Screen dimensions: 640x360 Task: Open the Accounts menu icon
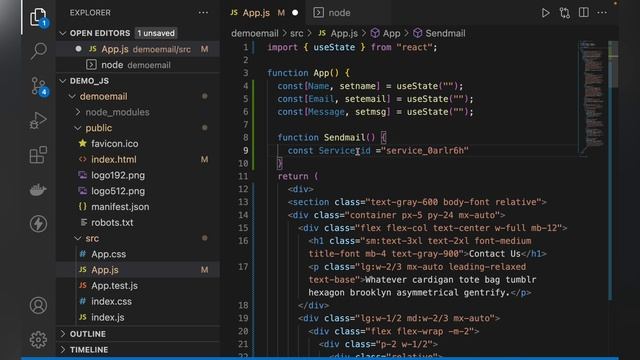click(38, 305)
